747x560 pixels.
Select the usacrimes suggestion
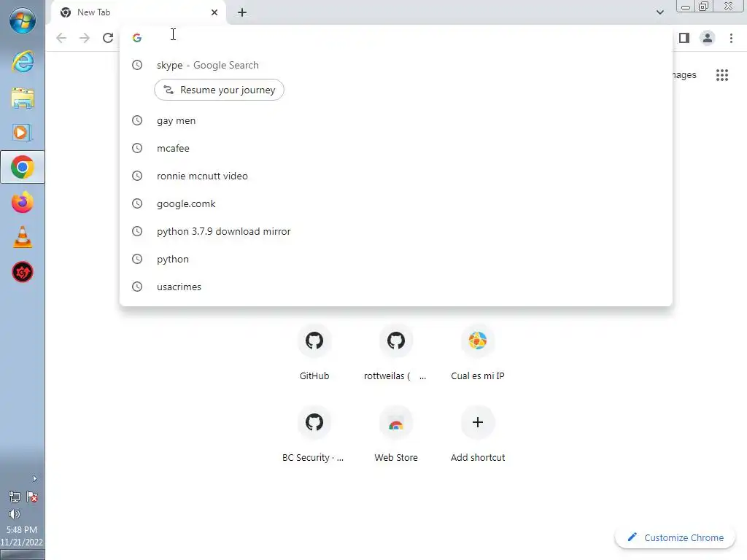coord(396,287)
